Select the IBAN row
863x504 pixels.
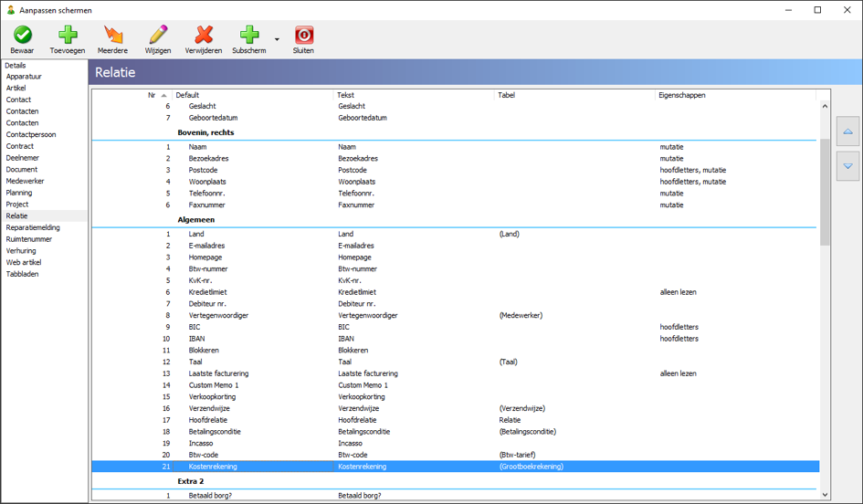click(x=455, y=339)
